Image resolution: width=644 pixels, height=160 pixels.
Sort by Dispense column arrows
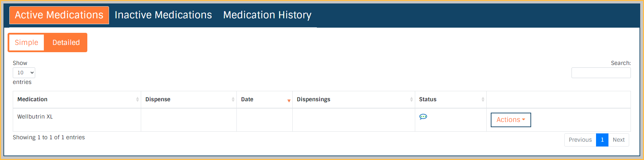[233, 100]
